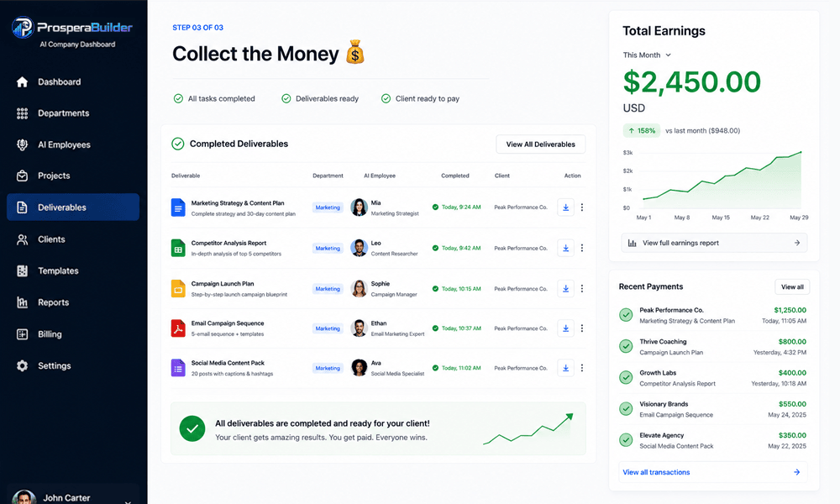This screenshot has height=504, width=840.
Task: Click the Growth Labs payment check icon
Action: click(x=626, y=378)
